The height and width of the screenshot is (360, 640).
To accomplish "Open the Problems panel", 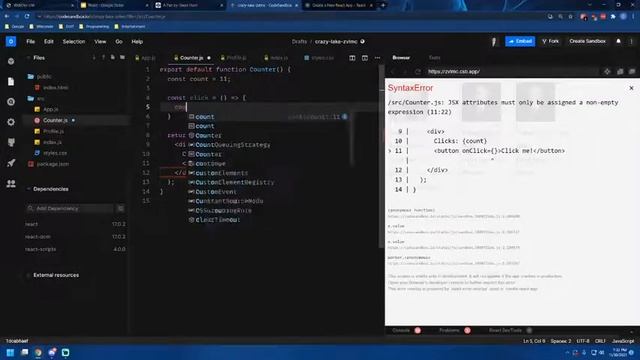I will (x=449, y=330).
